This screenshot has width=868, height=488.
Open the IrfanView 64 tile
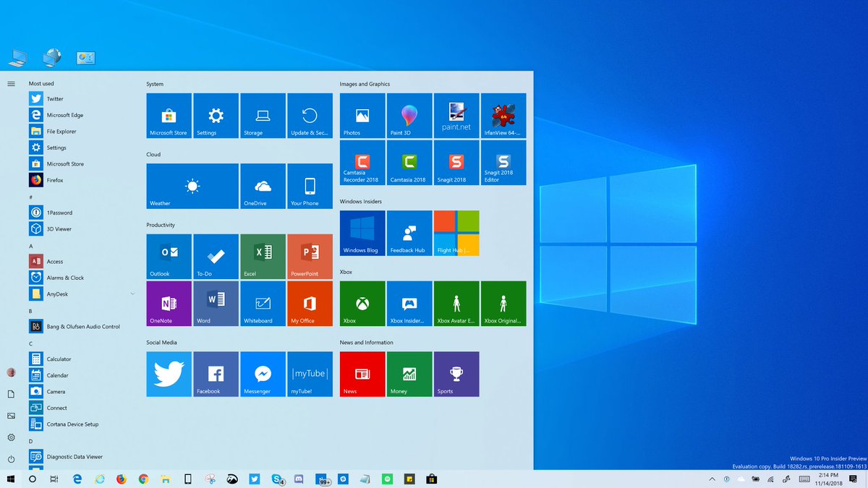pyautogui.click(x=503, y=116)
